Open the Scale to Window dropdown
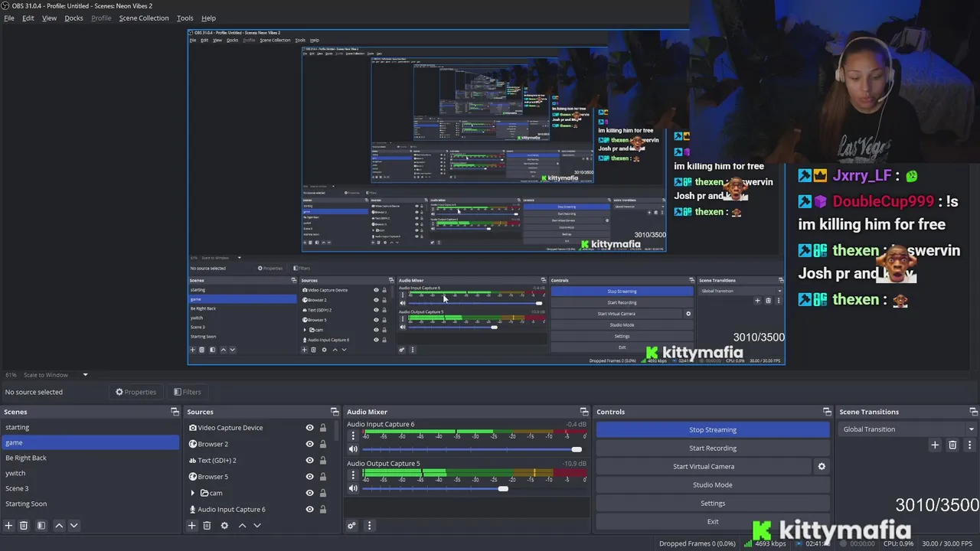 point(56,375)
